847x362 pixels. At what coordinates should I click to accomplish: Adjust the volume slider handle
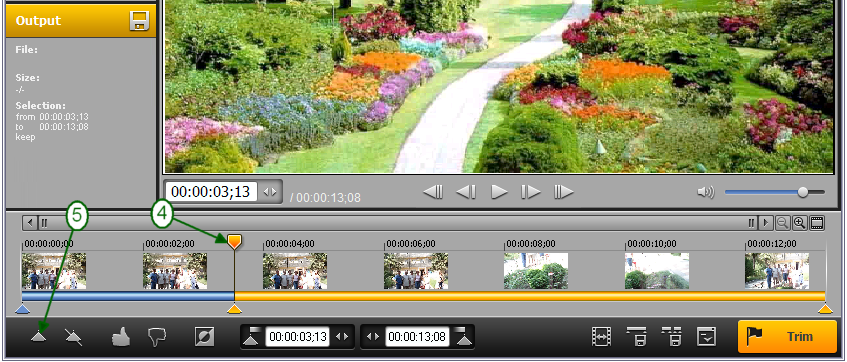803,192
